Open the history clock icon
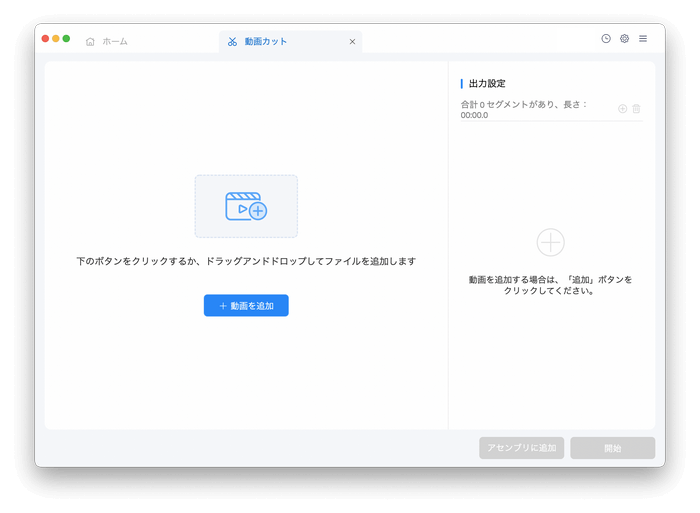Screen dimensions: 700x513 click(606, 38)
